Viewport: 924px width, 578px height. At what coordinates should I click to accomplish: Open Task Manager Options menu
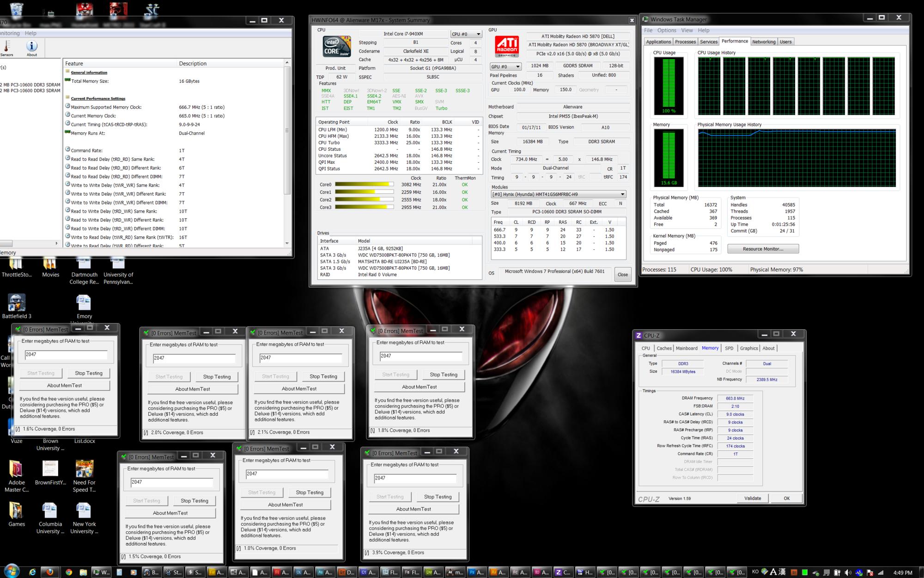pos(667,31)
